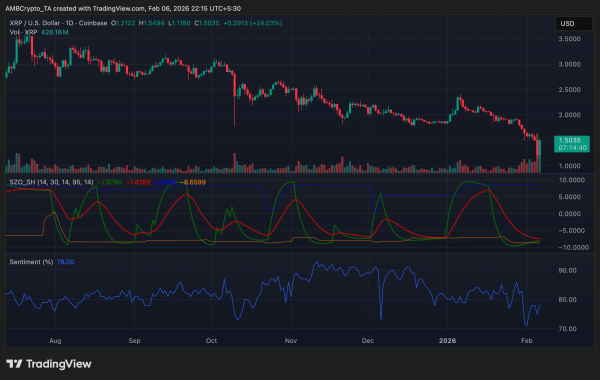This screenshot has width=600, height=380.
Task: Select the SZO_SH indicator title
Action: click(x=51, y=182)
